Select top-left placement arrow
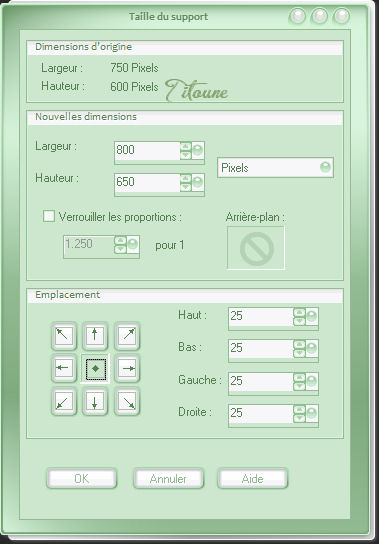The width and height of the screenshot is (379, 544). point(64,336)
